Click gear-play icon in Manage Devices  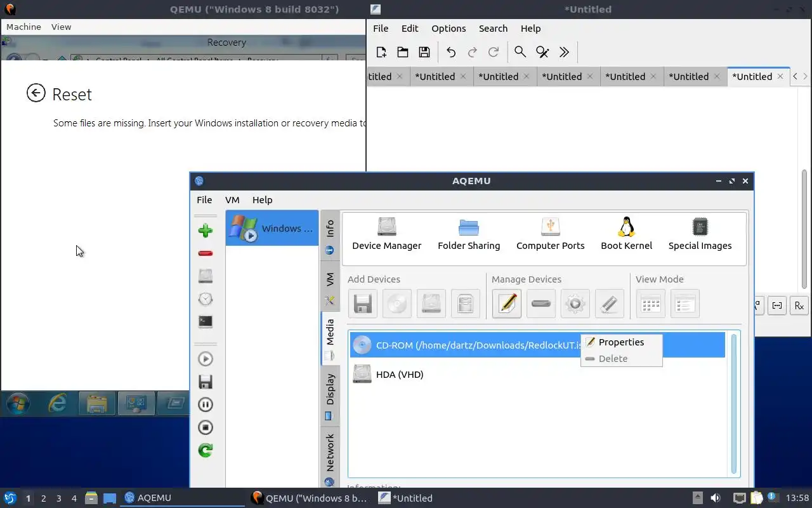[x=575, y=304]
